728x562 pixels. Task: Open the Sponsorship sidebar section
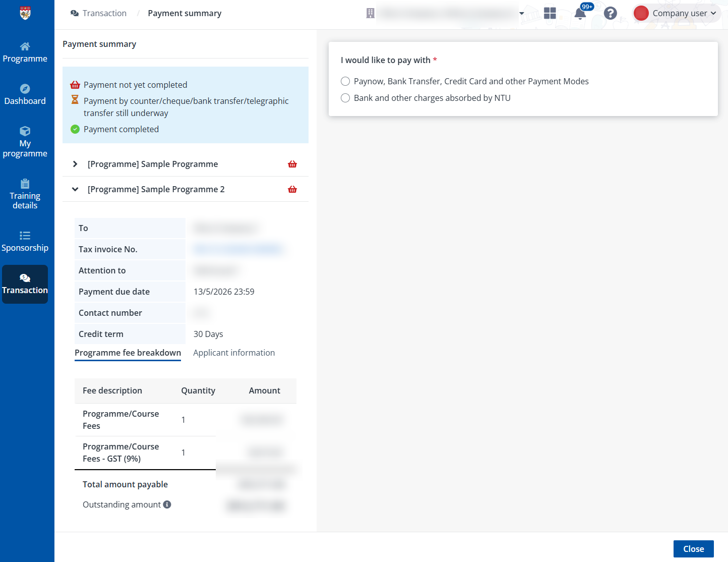pyautogui.click(x=25, y=242)
